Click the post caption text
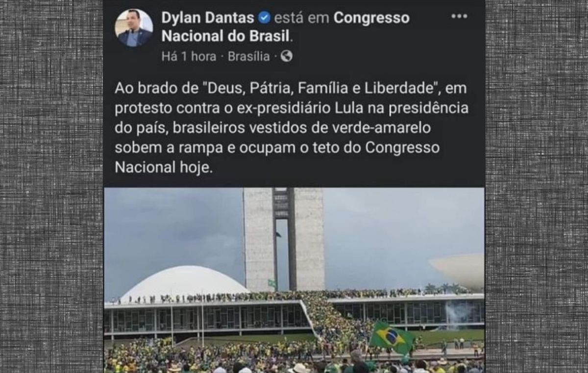 [x=292, y=129]
